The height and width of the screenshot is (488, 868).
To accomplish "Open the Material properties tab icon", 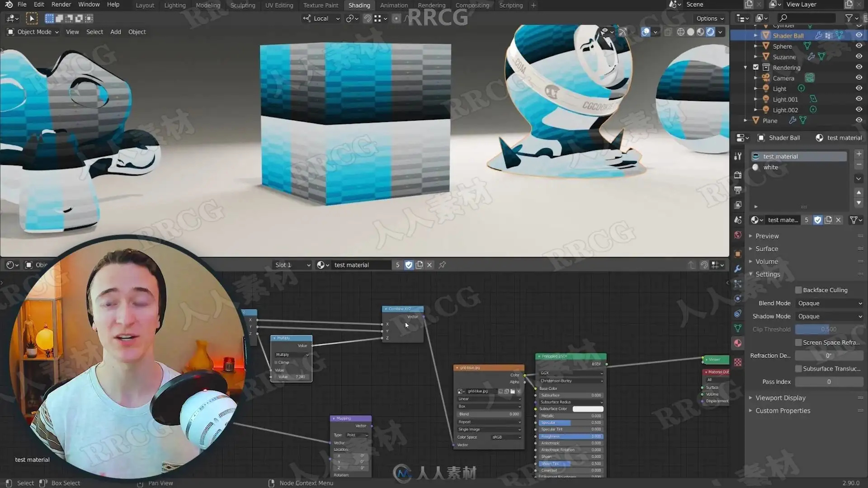I will 738,343.
